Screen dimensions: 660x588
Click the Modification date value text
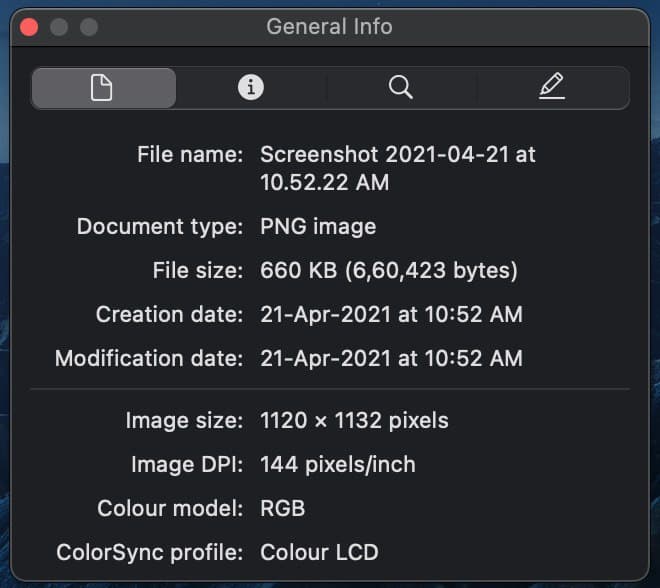(x=391, y=358)
